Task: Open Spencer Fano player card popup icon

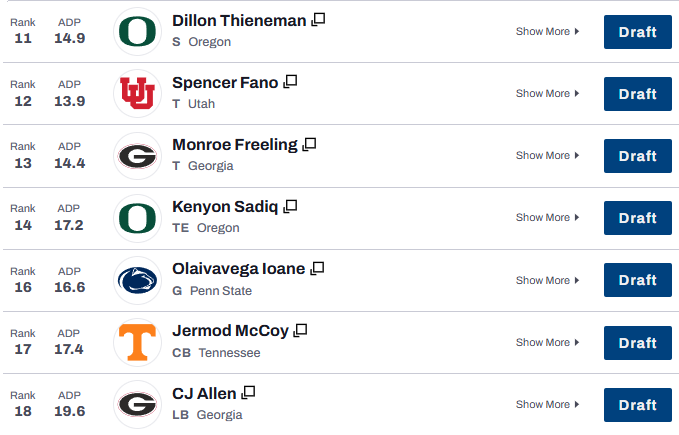Action: click(290, 81)
